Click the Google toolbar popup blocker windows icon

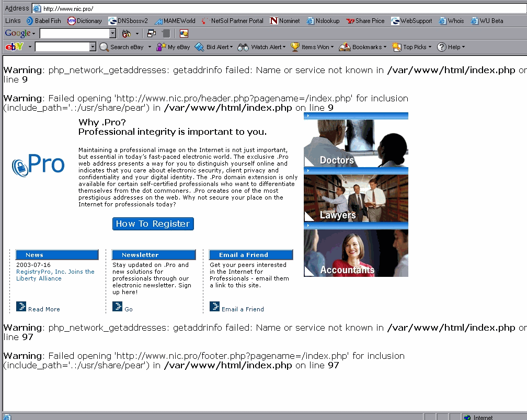point(152,33)
